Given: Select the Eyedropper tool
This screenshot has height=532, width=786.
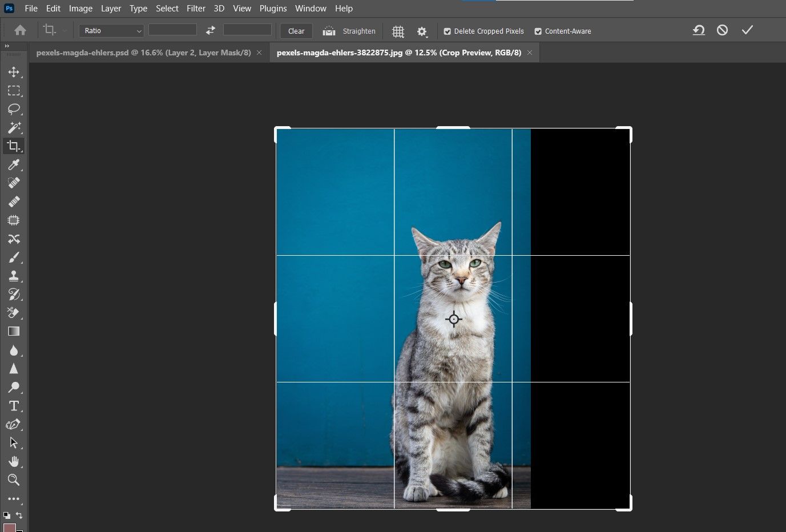Looking at the screenshot, I should pyautogui.click(x=14, y=165).
